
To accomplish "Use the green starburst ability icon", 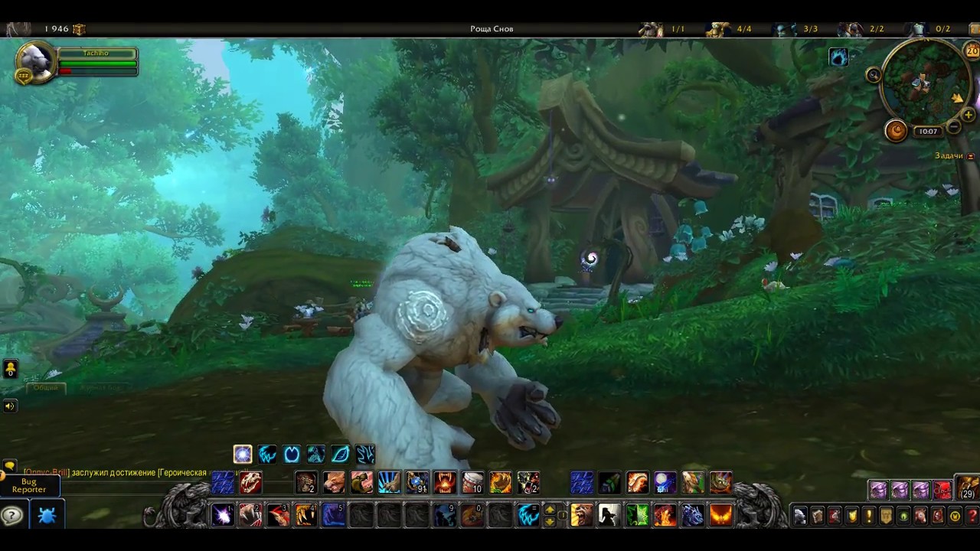I will (637, 514).
